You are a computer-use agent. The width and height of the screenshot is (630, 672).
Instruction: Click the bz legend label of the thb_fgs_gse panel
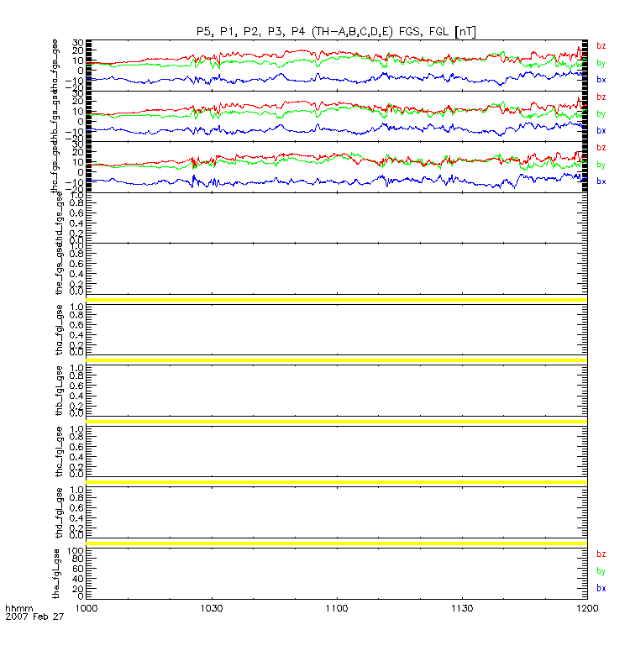(x=601, y=97)
